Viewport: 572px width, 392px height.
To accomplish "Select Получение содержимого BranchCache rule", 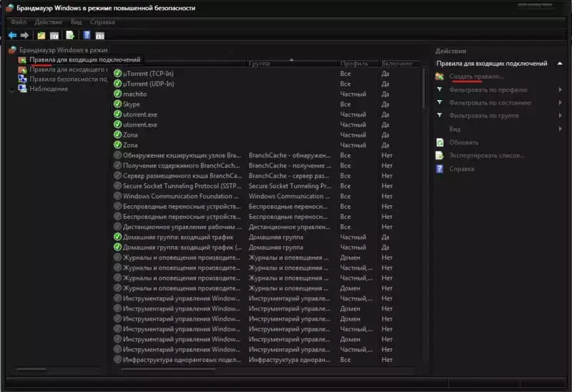I will (182, 165).
